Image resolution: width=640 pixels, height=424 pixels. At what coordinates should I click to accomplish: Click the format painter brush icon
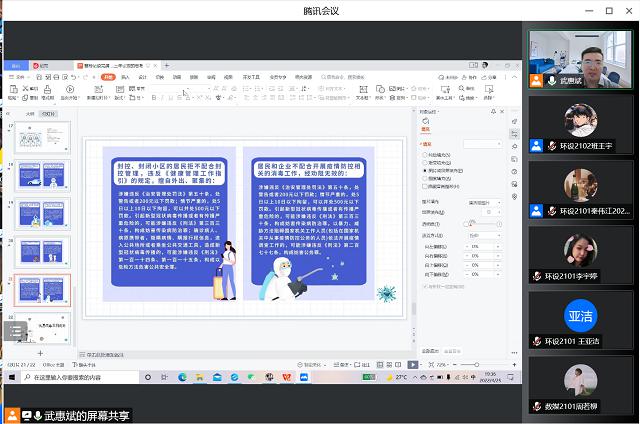(47, 90)
